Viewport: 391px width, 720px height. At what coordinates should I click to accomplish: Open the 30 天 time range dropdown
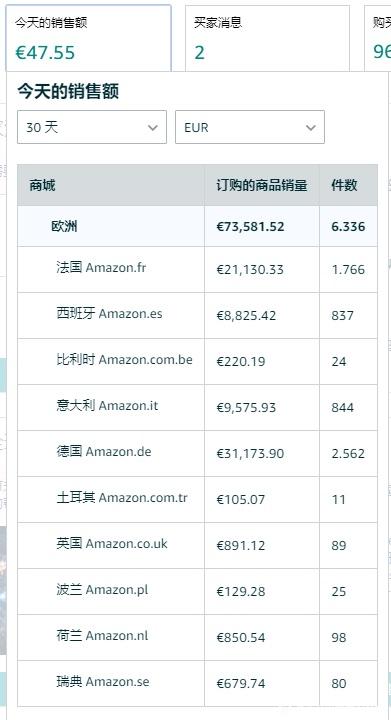click(92, 127)
